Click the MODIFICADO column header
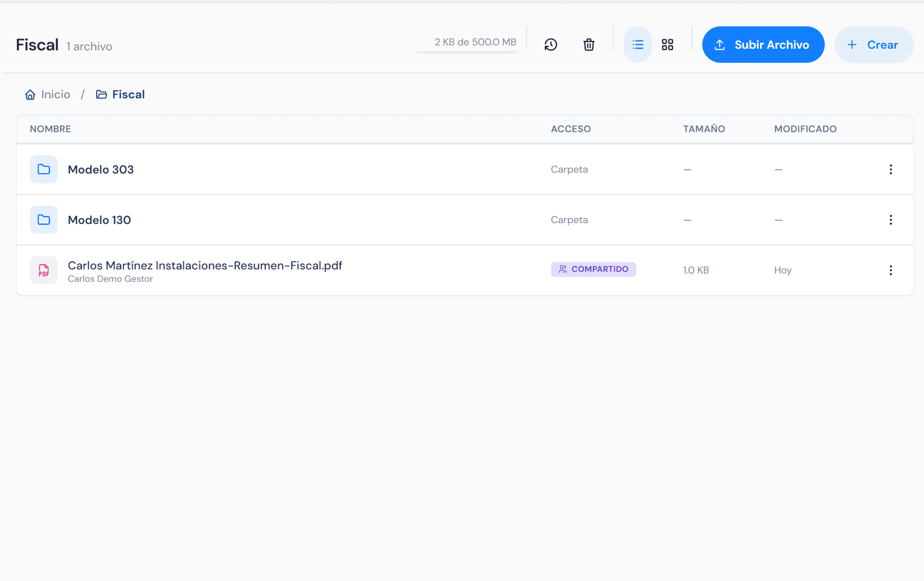The height and width of the screenshot is (581, 924). click(805, 129)
